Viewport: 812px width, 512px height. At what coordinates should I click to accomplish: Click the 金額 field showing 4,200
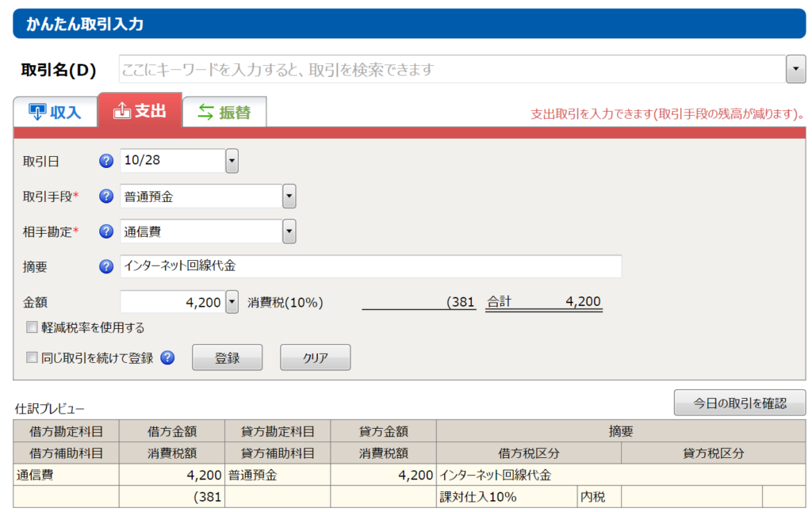(x=173, y=302)
